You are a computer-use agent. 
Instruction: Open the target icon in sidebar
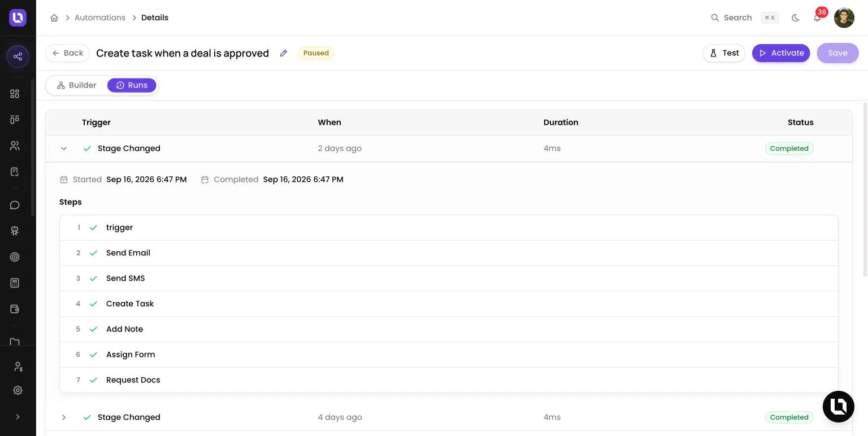coord(15,257)
